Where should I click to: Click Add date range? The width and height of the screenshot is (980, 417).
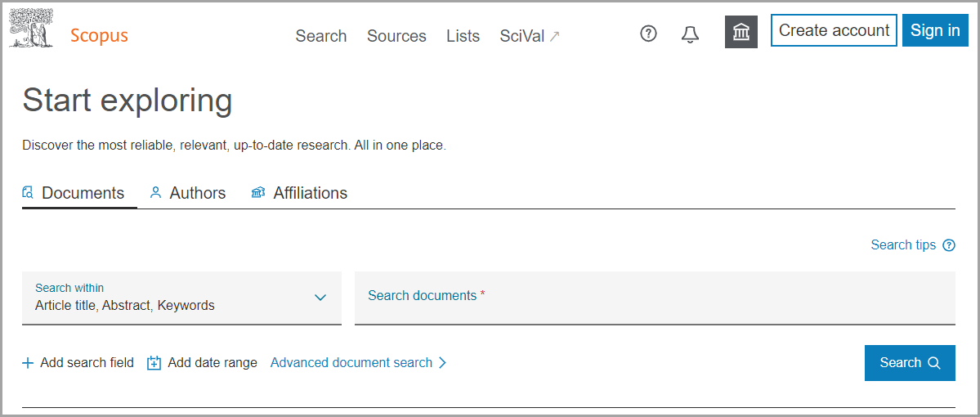tap(202, 362)
